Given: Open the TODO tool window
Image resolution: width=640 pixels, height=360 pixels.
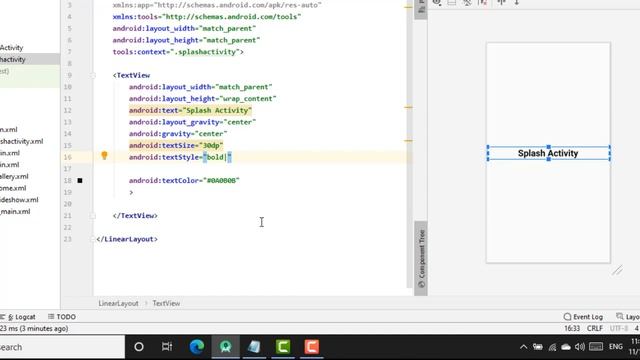Looking at the screenshot, I should pos(62,317).
